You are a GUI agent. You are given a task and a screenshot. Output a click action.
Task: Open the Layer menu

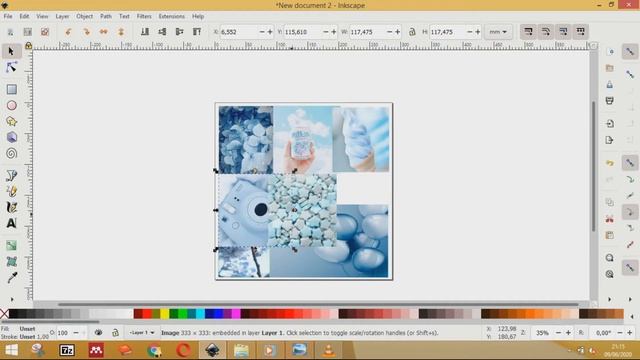(x=62, y=16)
